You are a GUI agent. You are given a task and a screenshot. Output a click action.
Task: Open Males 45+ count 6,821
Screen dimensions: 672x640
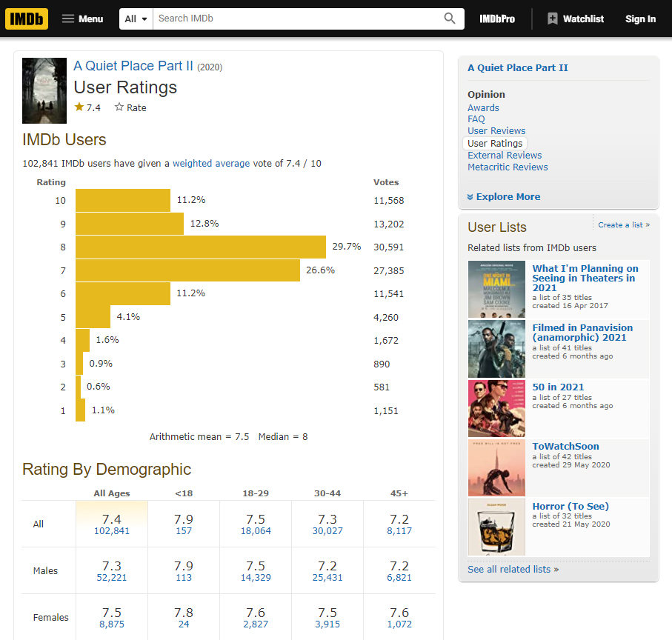(x=399, y=578)
